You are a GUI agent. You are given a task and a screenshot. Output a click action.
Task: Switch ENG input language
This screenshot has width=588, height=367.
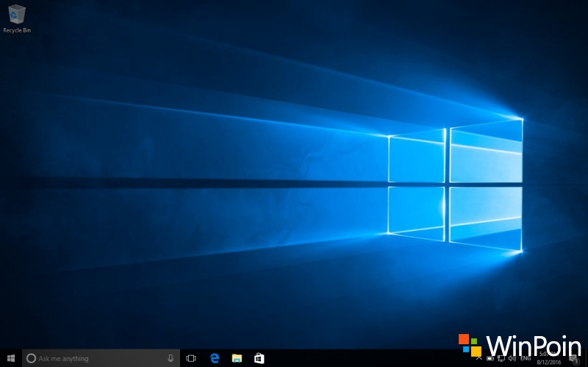(x=526, y=358)
